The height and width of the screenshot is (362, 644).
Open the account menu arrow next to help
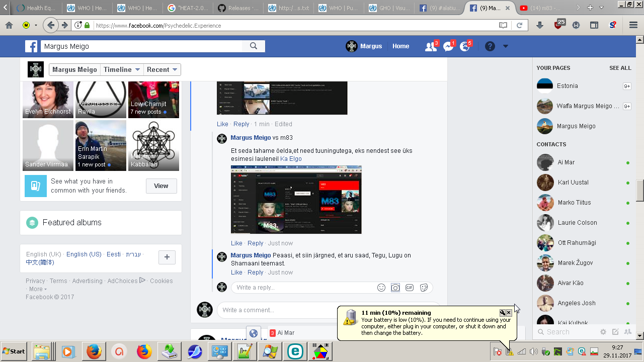coord(506,46)
